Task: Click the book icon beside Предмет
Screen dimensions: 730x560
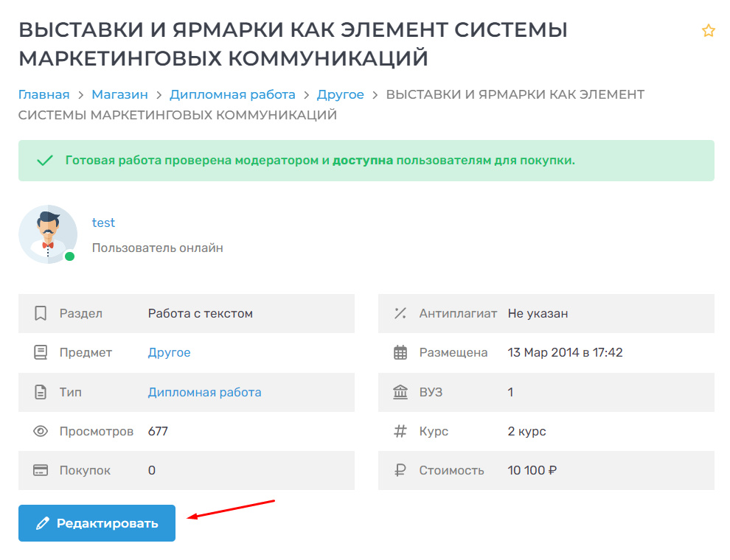Action: tap(41, 352)
